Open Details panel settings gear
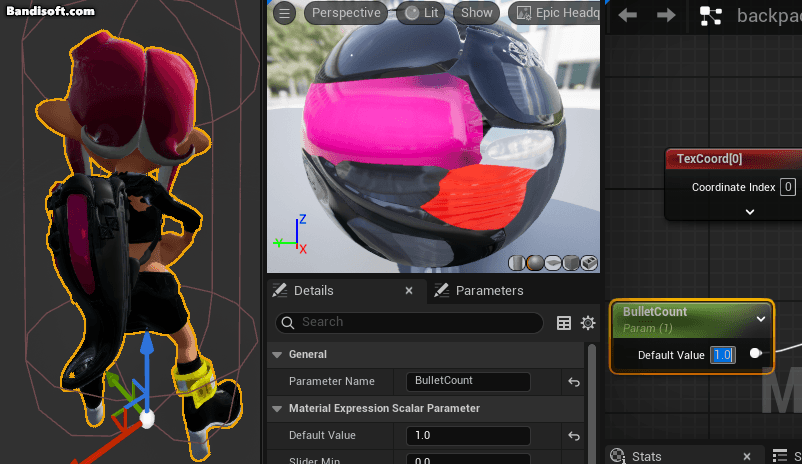The height and width of the screenshot is (464, 802). 588,323
